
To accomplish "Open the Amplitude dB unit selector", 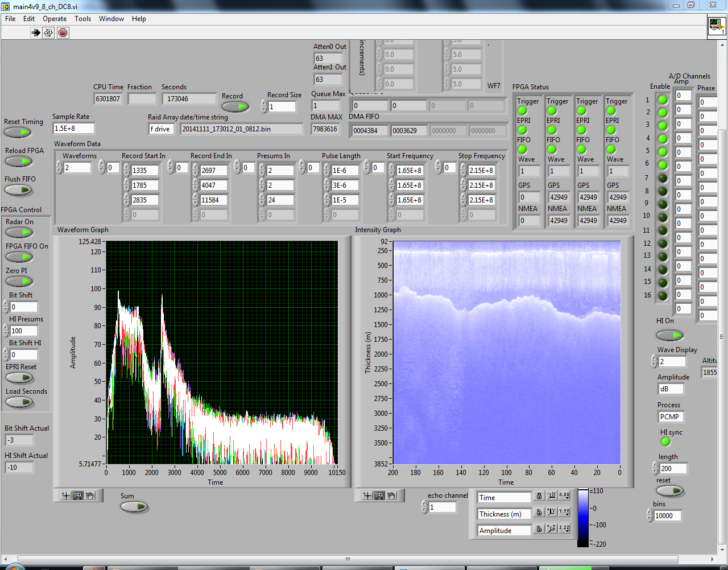I will tap(670, 389).
